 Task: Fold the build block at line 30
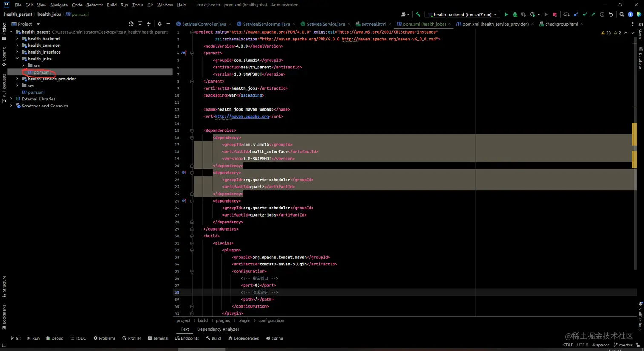[192, 236]
